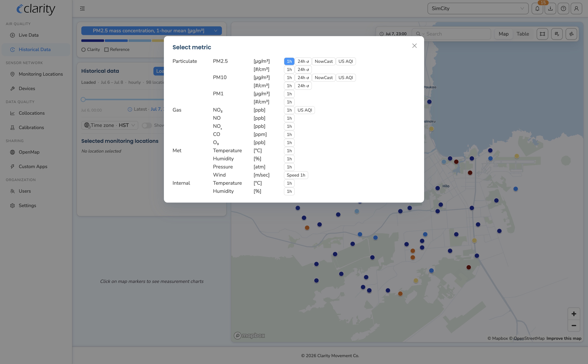Choose O₃ ppb 1h metric
Screen dimensions: 588x364
tap(289, 143)
